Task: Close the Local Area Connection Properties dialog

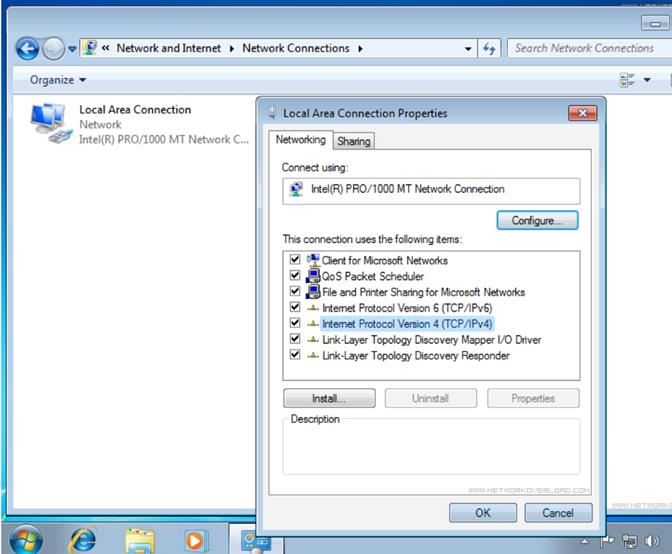Action: coord(583,113)
